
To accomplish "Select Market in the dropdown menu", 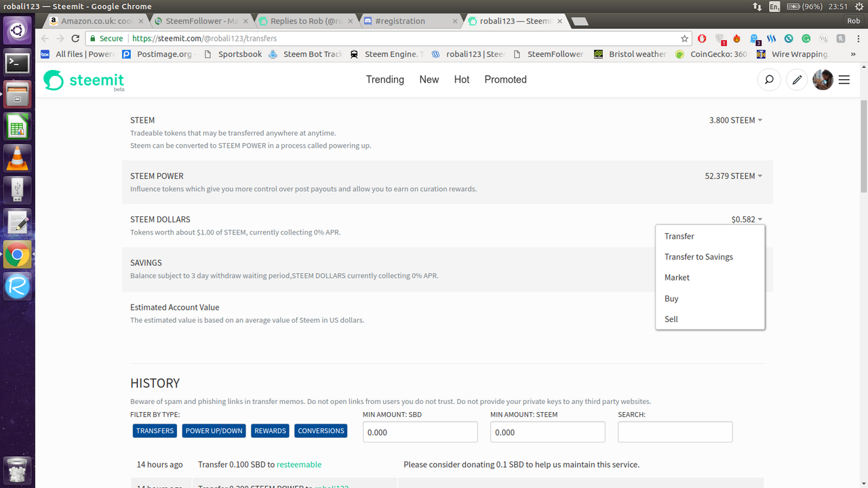I will [710, 278].
